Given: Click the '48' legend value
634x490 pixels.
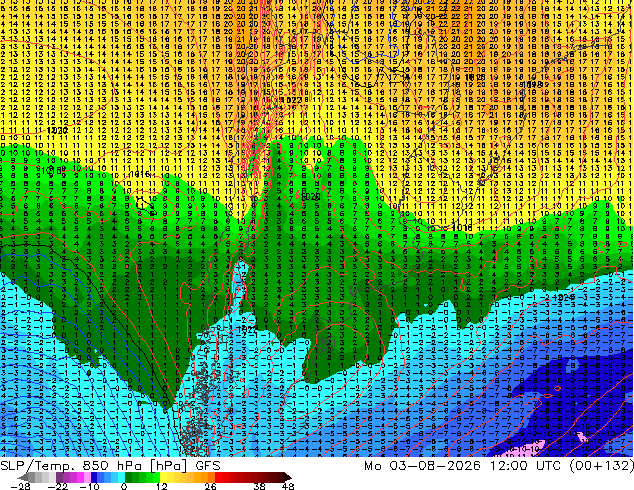Looking at the screenshot, I should coord(288,486).
